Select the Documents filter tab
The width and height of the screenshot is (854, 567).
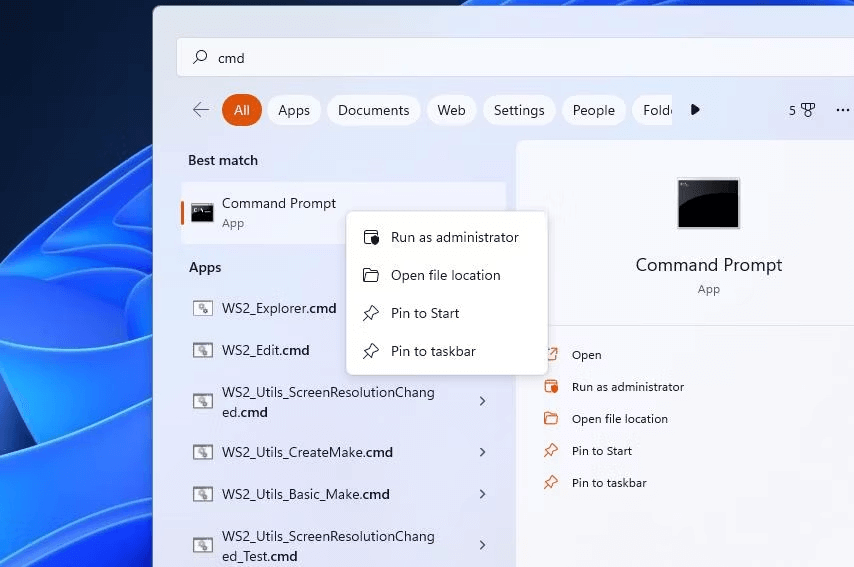coord(373,110)
